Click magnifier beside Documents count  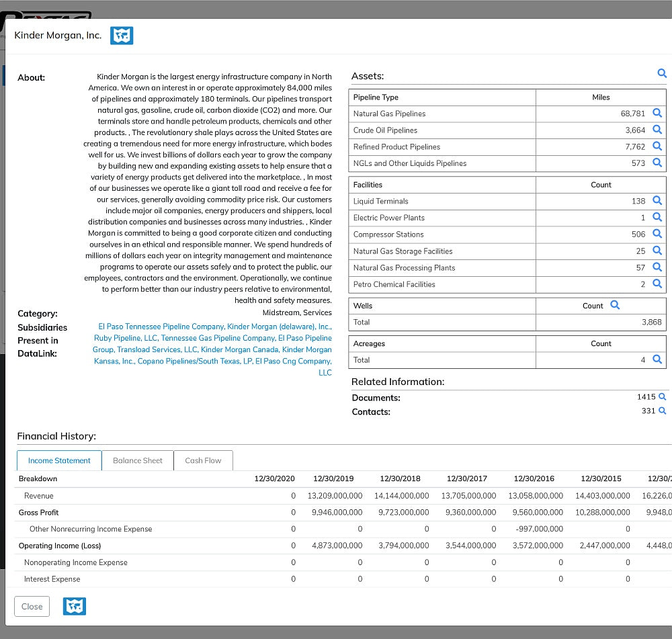(662, 397)
